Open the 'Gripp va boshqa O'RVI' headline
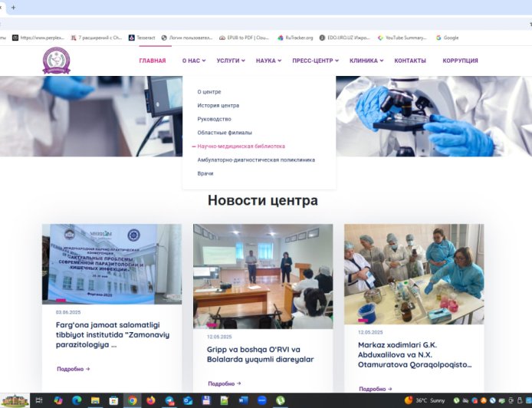The image size is (532, 408). click(x=260, y=354)
